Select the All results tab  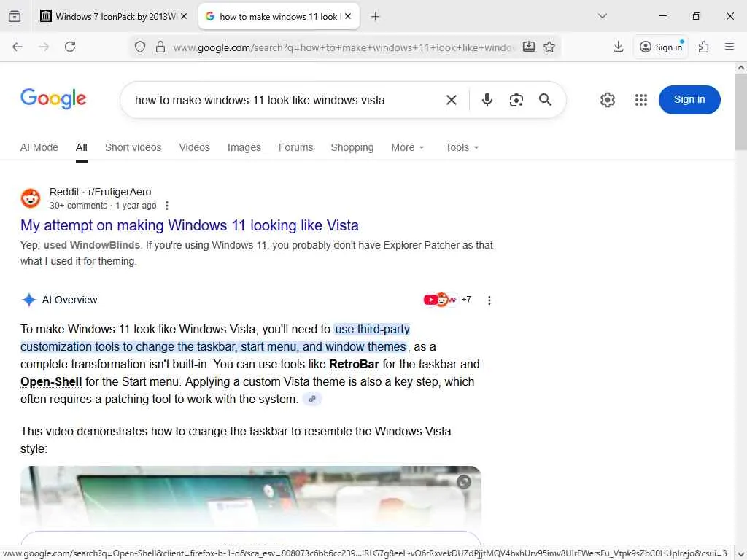pos(82,147)
